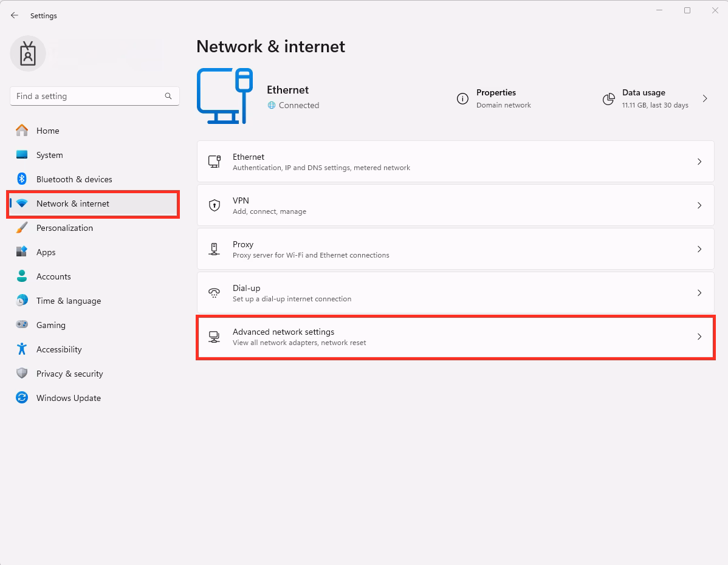Open Data usage 11.11 GB details
The width and height of the screenshot is (728, 565).
(x=656, y=98)
